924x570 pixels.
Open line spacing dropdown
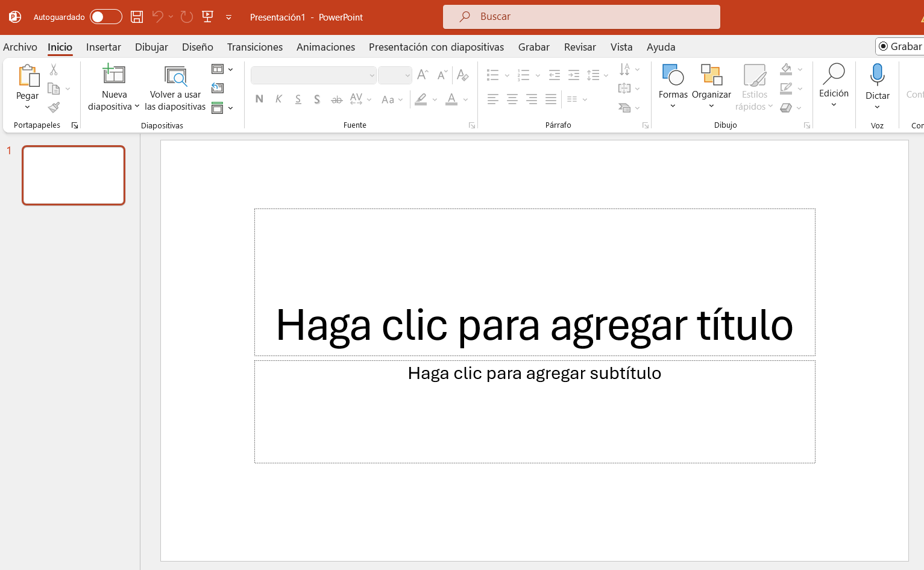point(606,75)
